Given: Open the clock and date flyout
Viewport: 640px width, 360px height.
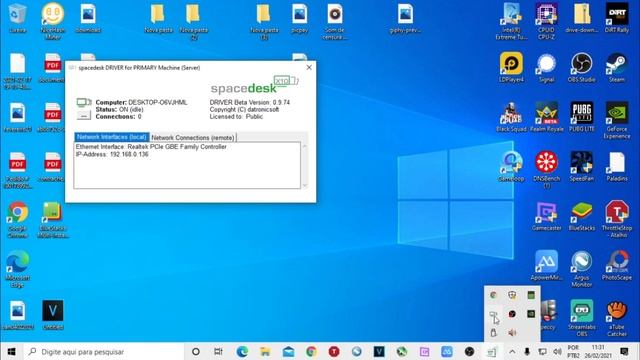Looking at the screenshot, I should coord(598,351).
